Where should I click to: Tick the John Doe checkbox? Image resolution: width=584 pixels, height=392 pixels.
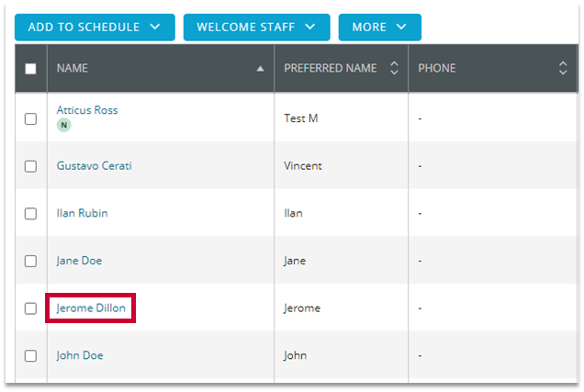30,356
